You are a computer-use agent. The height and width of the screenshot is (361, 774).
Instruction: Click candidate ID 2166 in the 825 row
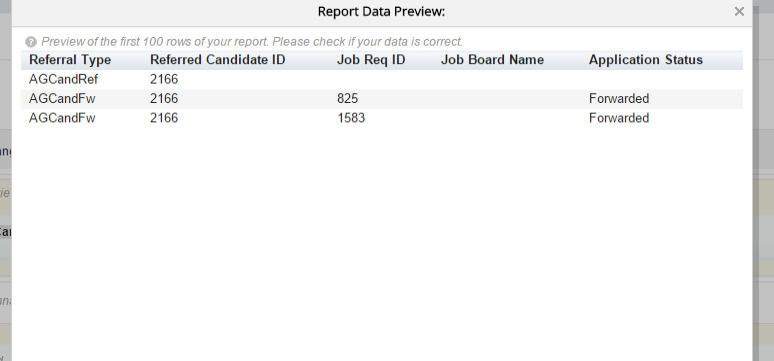pyautogui.click(x=164, y=99)
